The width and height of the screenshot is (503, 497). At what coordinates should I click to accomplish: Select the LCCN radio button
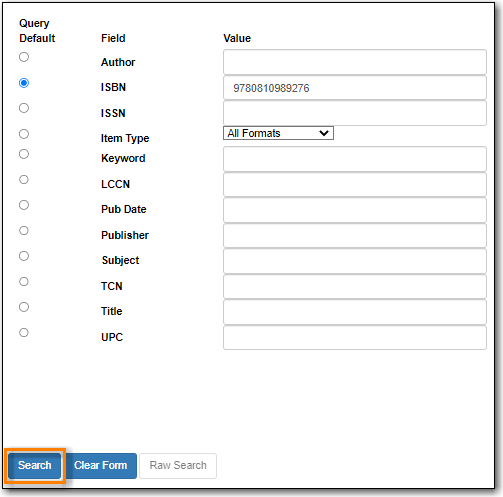tap(24, 180)
